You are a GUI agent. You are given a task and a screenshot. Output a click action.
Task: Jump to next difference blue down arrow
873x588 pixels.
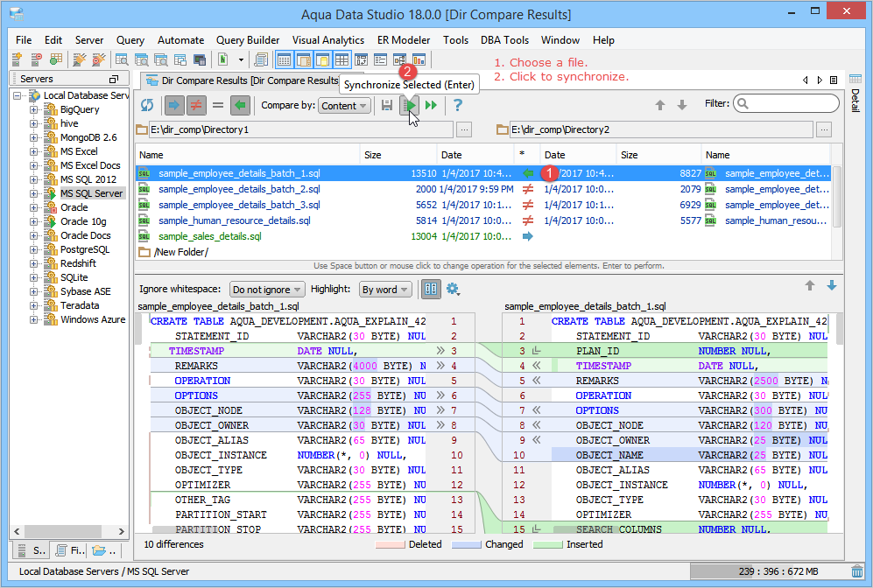click(831, 286)
